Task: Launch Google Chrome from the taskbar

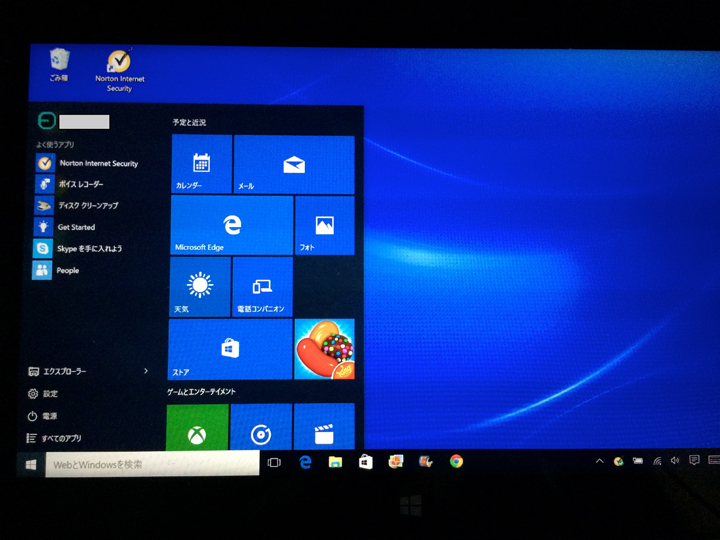Action: coord(456,461)
